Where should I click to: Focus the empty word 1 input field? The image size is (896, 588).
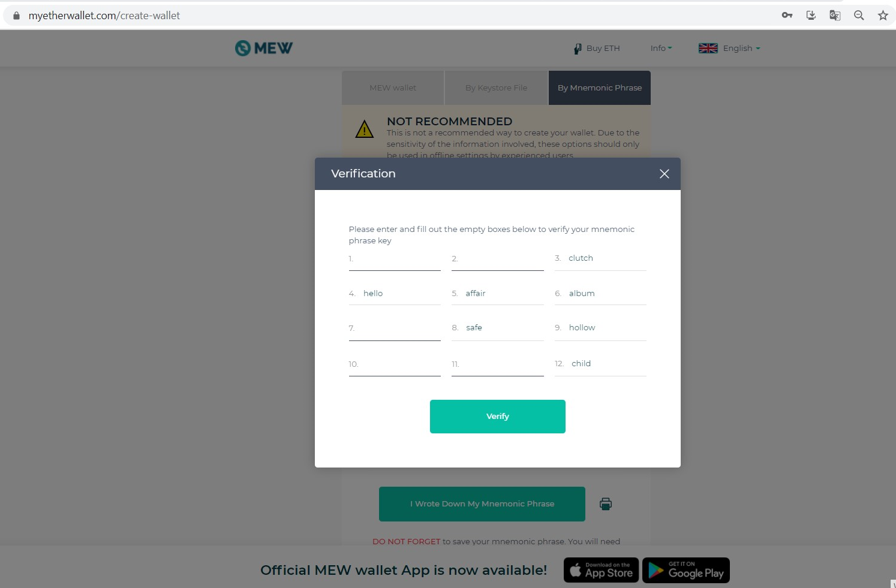[395, 260]
